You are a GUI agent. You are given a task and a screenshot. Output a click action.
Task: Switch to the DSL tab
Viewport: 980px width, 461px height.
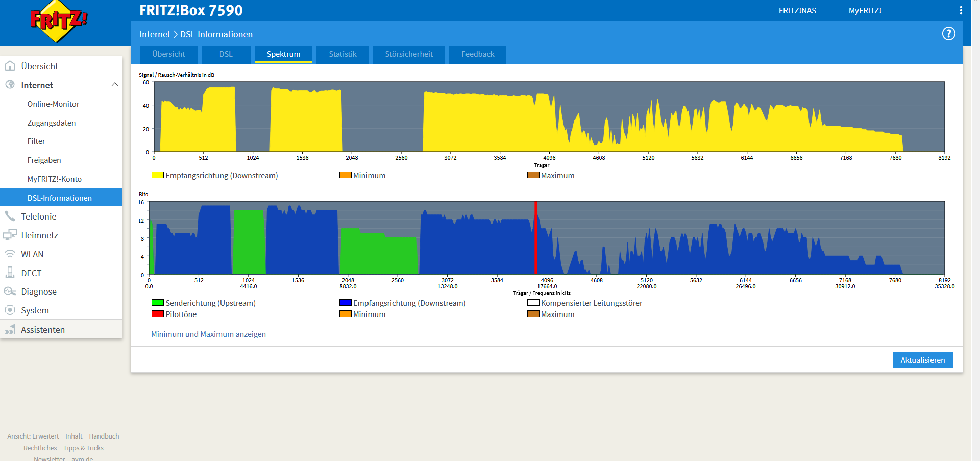point(226,54)
